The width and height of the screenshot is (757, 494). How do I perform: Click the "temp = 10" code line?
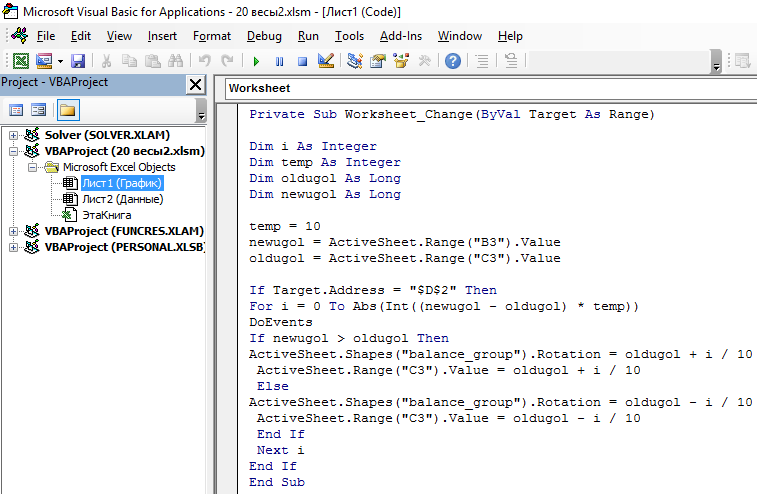(285, 226)
